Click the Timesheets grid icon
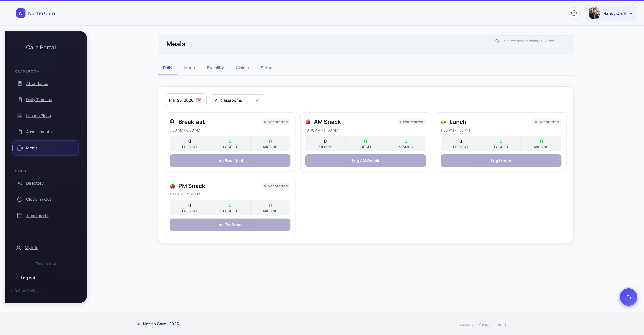This screenshot has width=644, height=335. 20,215
